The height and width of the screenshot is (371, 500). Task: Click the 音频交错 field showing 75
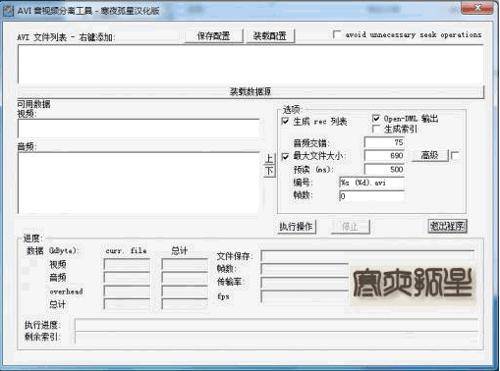tap(384, 142)
